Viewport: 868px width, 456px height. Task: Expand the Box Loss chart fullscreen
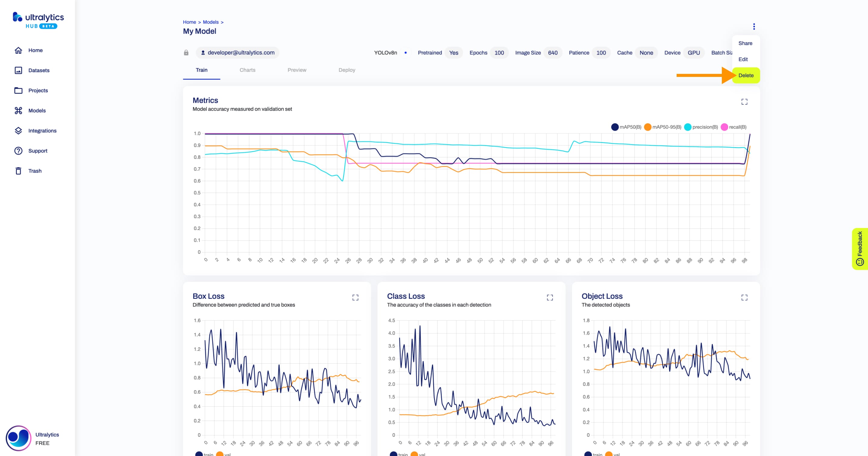coord(355,297)
